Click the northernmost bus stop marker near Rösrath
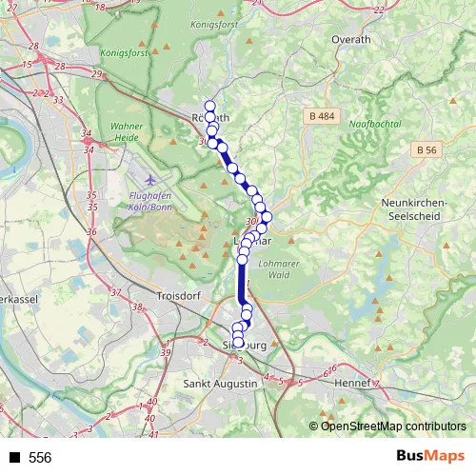 pos(210,106)
